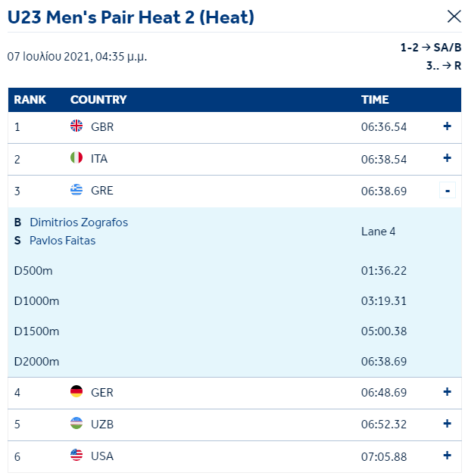Expand GBR row details with plus icon

(x=447, y=126)
